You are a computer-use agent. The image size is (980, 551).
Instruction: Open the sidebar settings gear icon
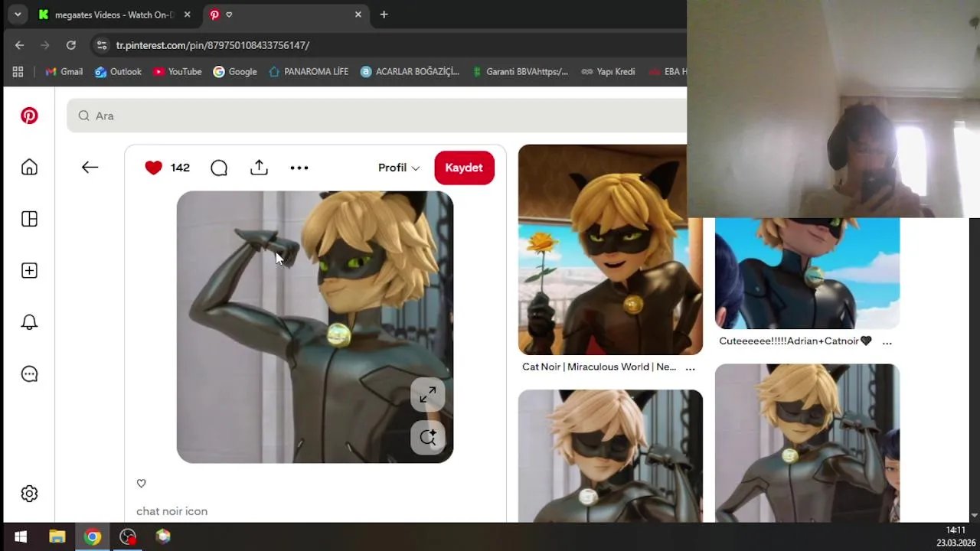tap(29, 494)
